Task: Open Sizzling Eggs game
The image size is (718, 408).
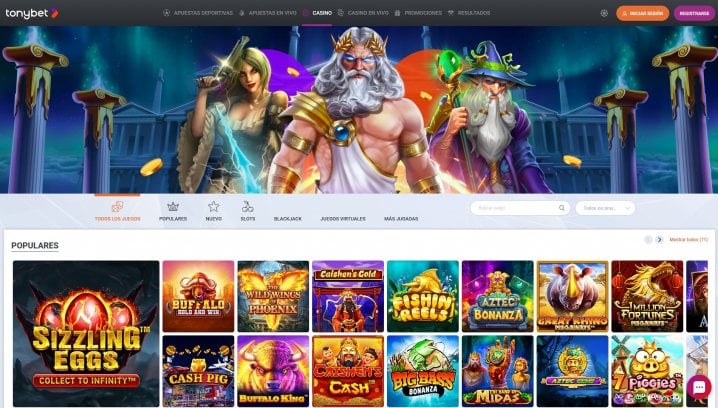Action: [86, 333]
